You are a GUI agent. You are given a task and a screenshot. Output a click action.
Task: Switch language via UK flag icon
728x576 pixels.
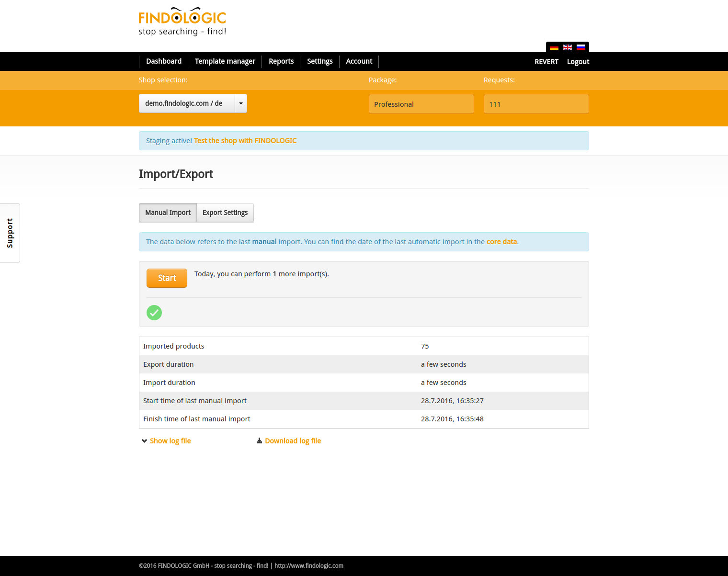point(568,47)
